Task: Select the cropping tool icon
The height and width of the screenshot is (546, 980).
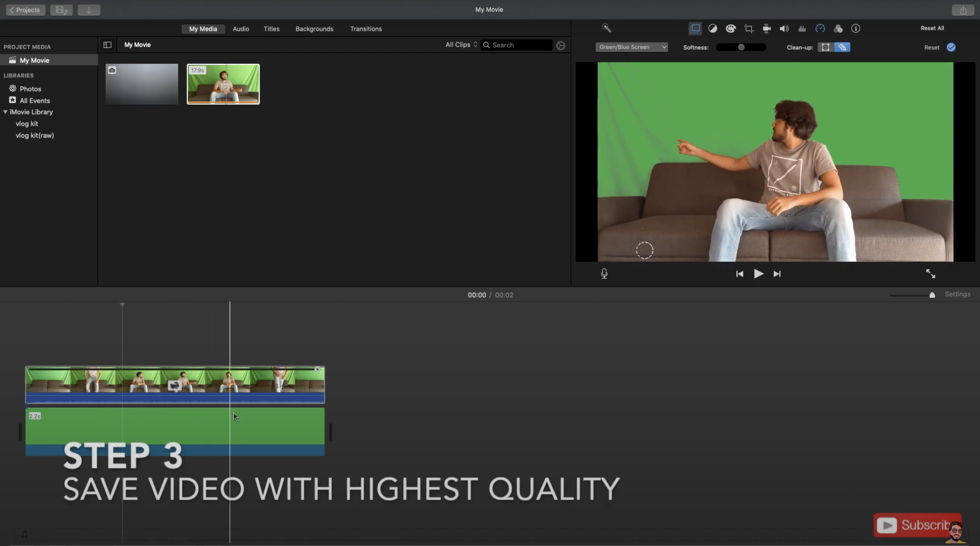Action: point(749,28)
